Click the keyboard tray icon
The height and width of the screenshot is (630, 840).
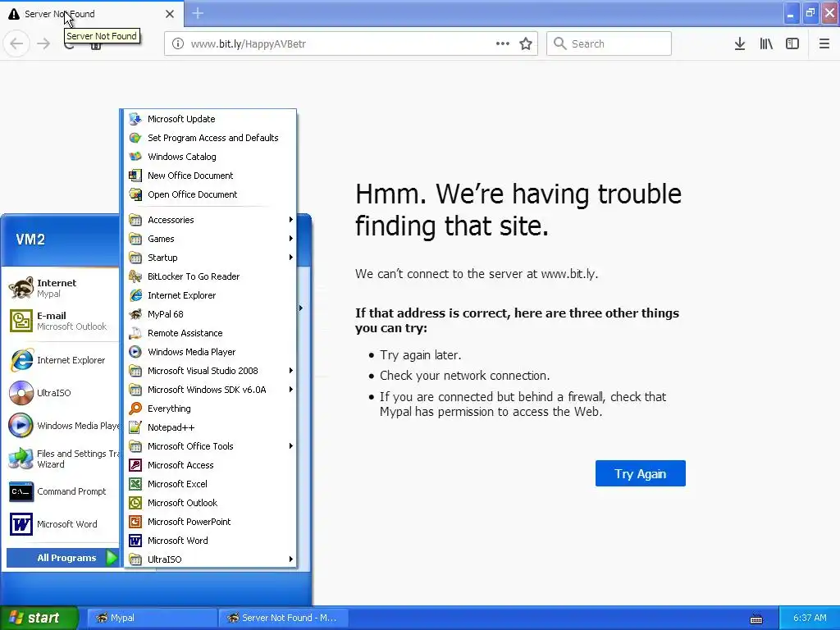[756, 619]
